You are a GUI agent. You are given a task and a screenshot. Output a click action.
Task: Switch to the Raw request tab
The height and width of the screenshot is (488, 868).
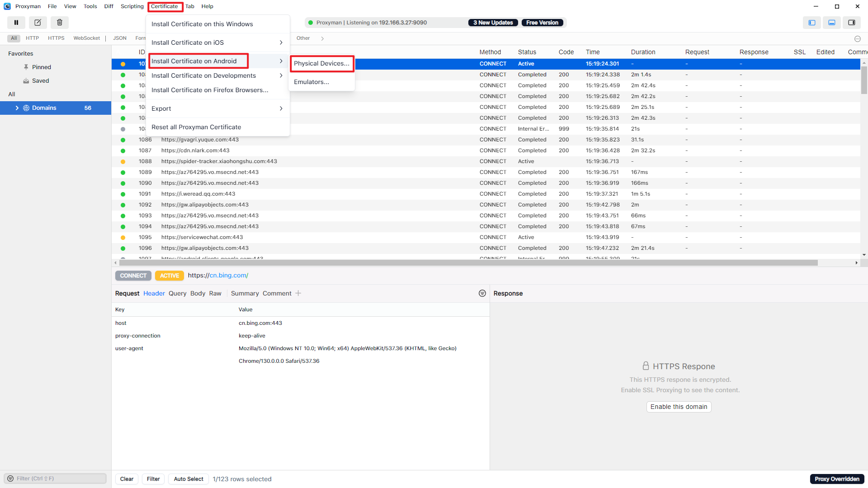tap(215, 293)
